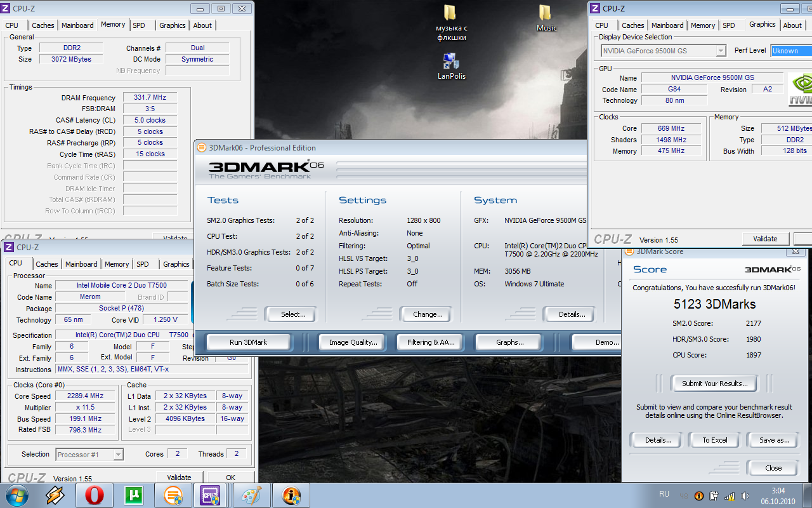Image resolution: width=812 pixels, height=508 pixels.
Task: Click the orange info taskbar button
Action: tap(291, 495)
